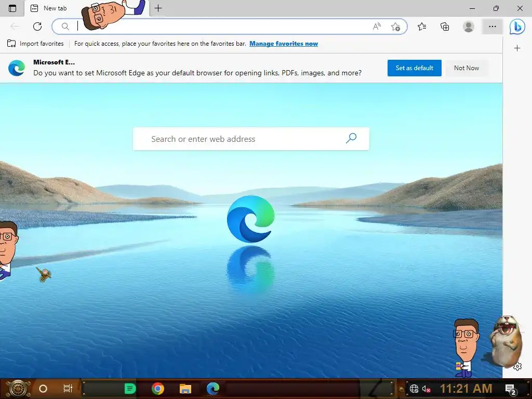Open a new tab with plus button
Image resolution: width=532 pixels, height=399 pixels.
(x=158, y=8)
